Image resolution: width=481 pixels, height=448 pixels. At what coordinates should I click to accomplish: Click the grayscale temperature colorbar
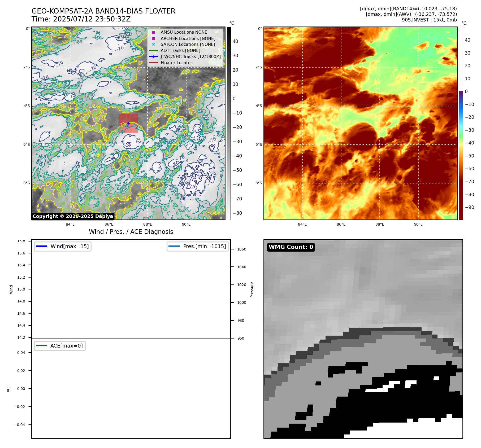(x=229, y=123)
